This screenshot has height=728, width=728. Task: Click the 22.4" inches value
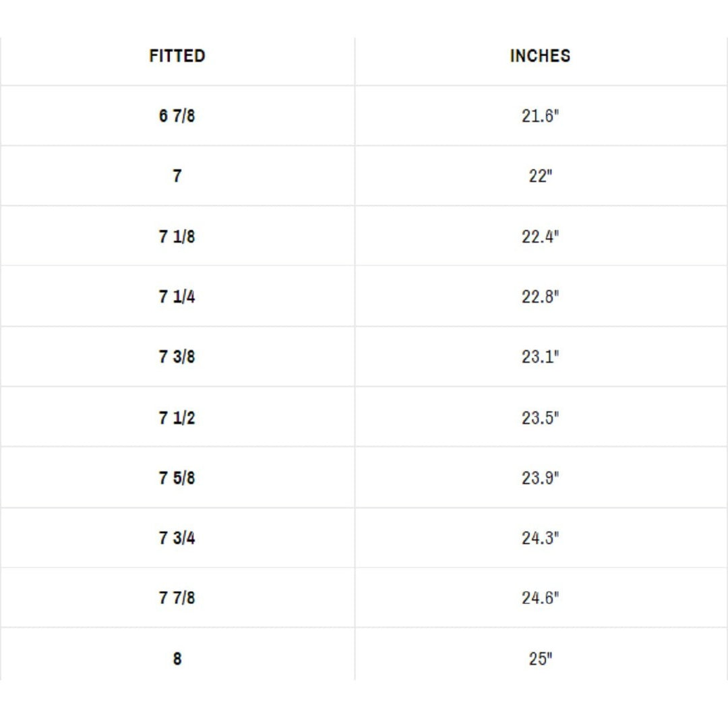pyautogui.click(x=540, y=237)
